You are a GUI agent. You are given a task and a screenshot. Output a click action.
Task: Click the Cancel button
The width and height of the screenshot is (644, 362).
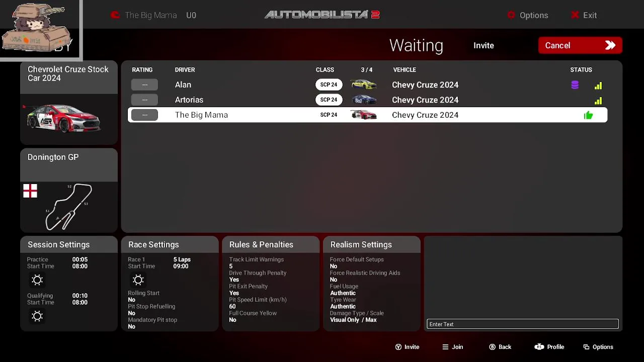pyautogui.click(x=580, y=45)
